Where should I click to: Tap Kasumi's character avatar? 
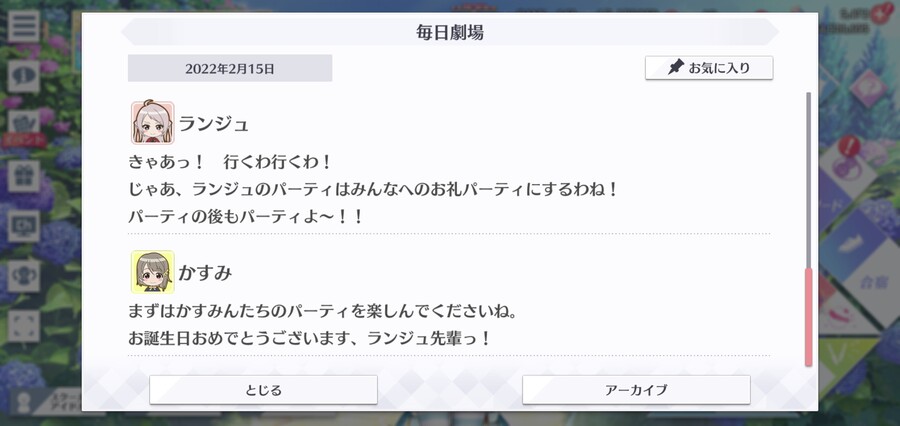(x=152, y=272)
